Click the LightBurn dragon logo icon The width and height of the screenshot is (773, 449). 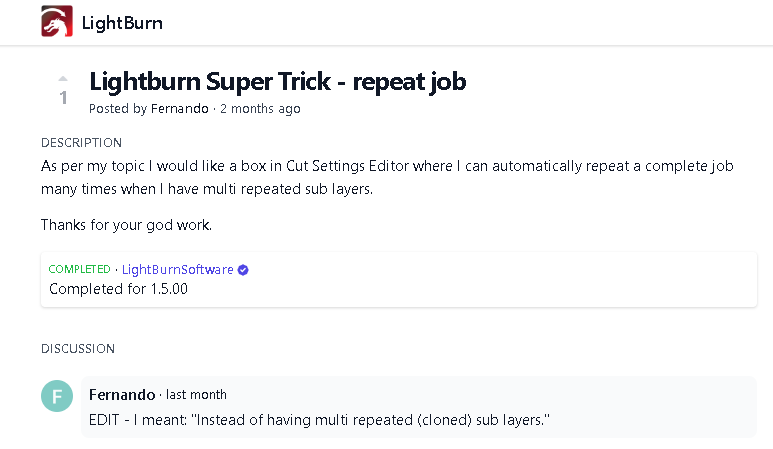coord(57,21)
